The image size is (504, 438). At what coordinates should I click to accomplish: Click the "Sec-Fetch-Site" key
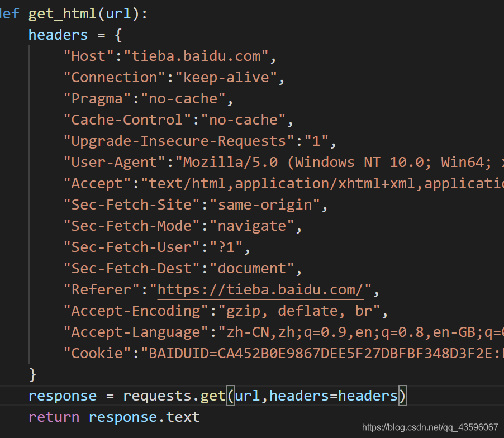tap(131, 204)
